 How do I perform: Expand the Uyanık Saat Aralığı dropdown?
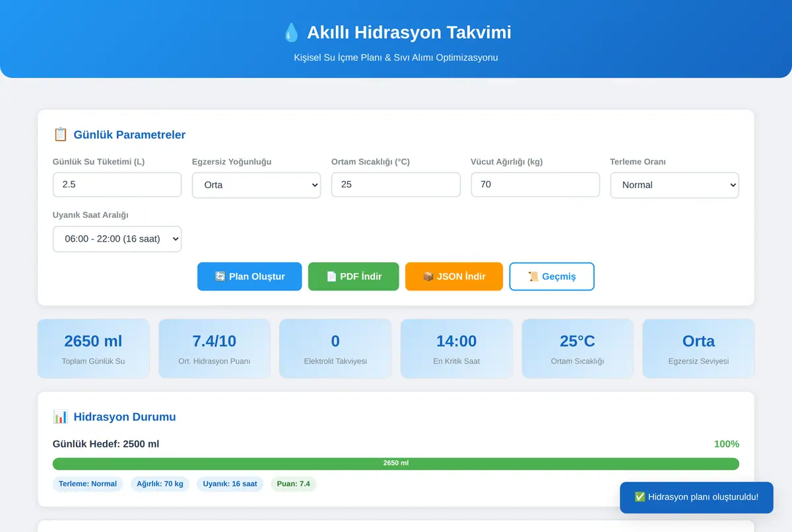117,239
